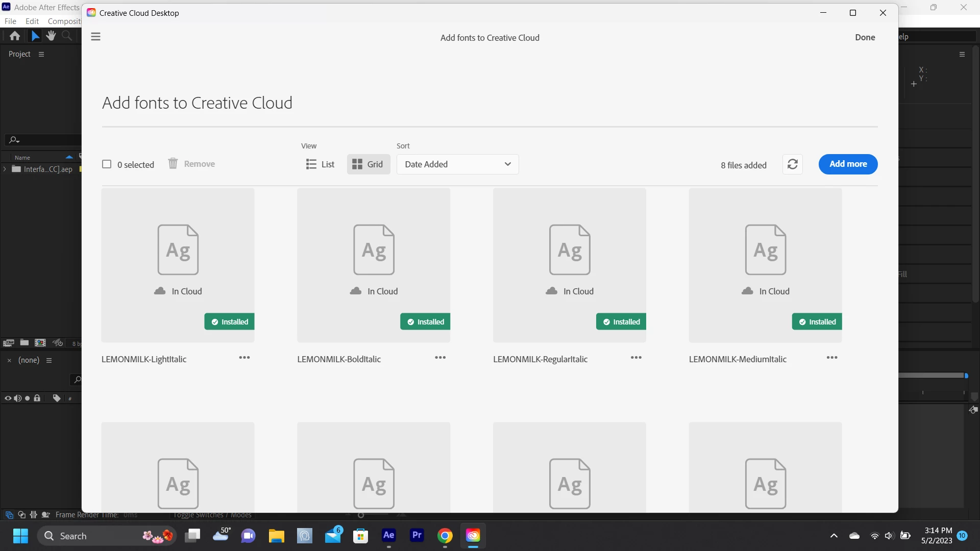This screenshot has width=980, height=551.
Task: Select the After Effects Home icon
Action: [15, 36]
